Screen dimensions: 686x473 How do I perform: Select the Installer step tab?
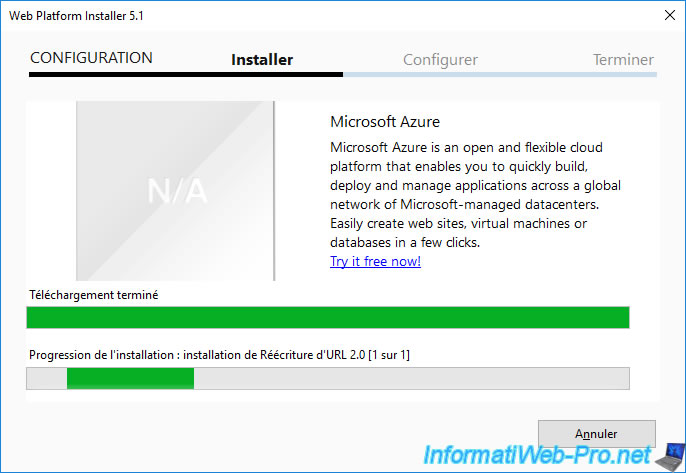click(x=262, y=60)
